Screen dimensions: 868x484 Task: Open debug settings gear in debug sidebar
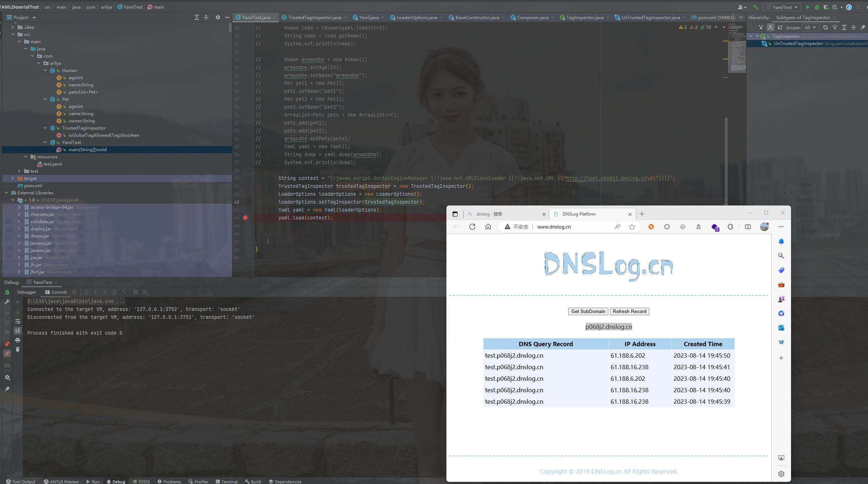click(x=7, y=377)
